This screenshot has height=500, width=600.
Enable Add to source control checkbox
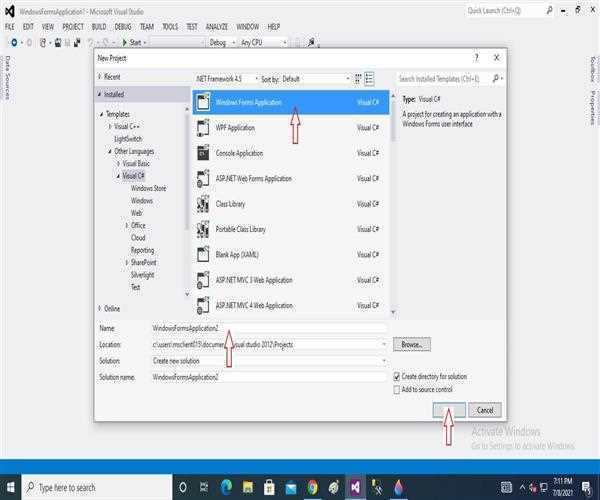397,389
